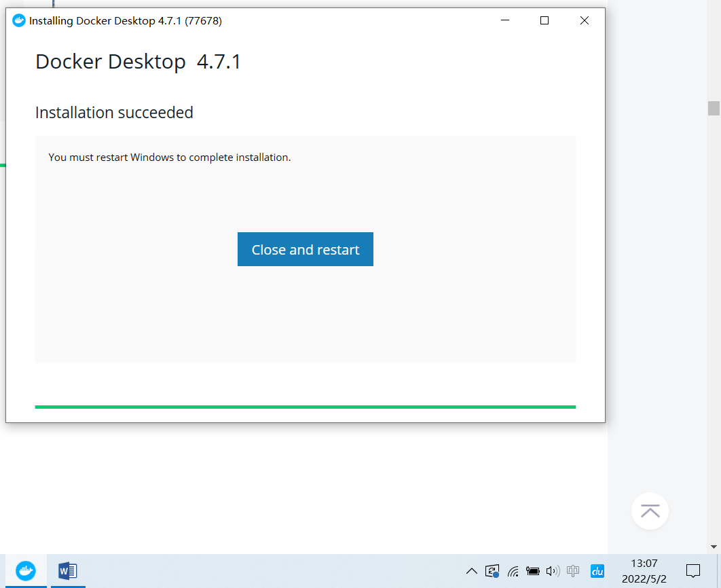Viewport: 721px width, 588px height.
Task: Open the clock showing 13:07
Action: (x=644, y=571)
